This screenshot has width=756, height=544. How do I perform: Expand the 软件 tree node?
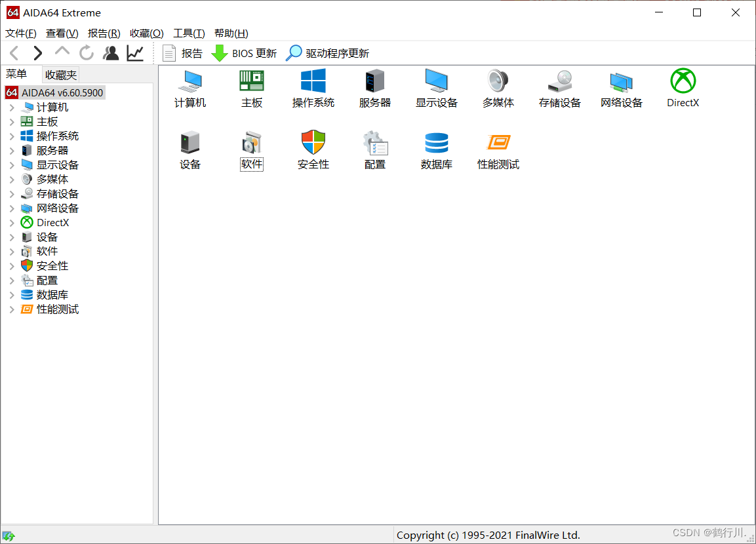[x=12, y=252]
